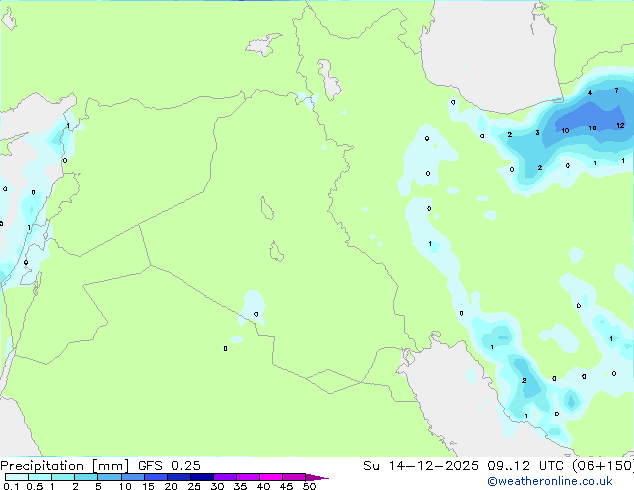Click the "7" precipitation value on map
The height and width of the screenshot is (490, 634).
616,91
